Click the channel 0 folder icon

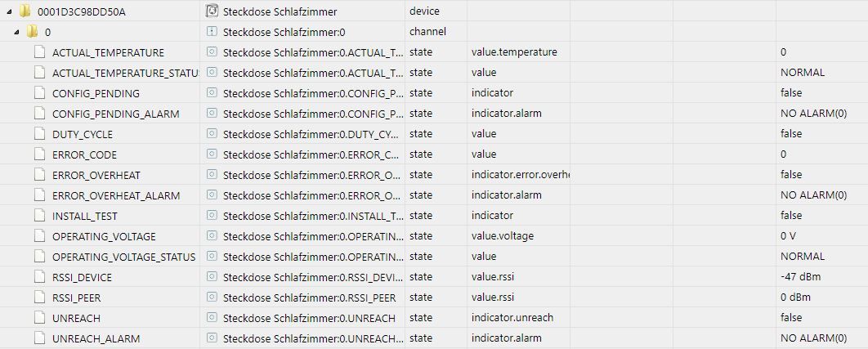click(33, 32)
